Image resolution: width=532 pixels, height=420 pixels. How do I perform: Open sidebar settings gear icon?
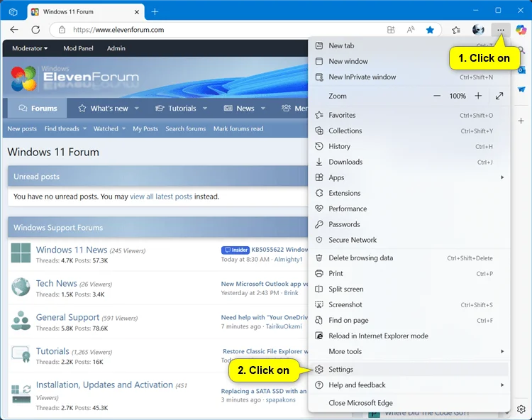click(x=521, y=409)
